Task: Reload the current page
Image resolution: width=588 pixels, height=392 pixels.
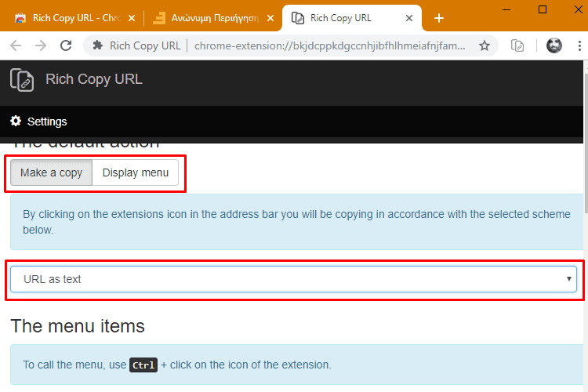Action: [66, 45]
